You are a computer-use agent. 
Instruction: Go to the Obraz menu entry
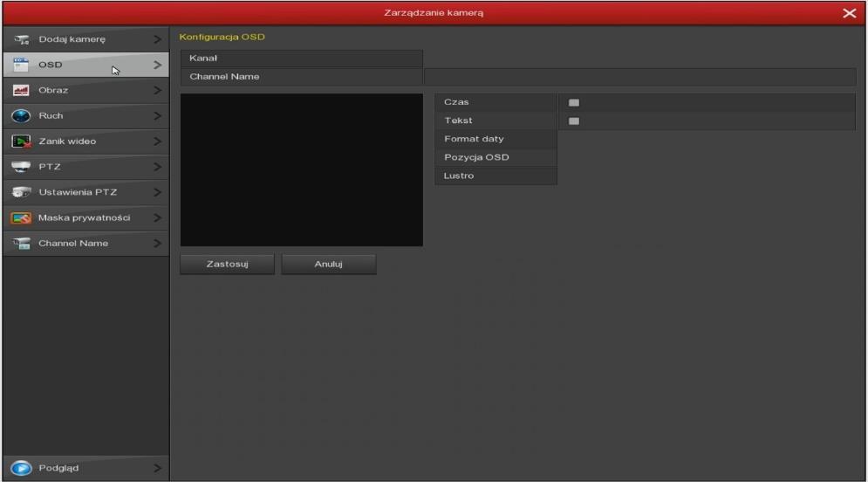[x=85, y=90]
